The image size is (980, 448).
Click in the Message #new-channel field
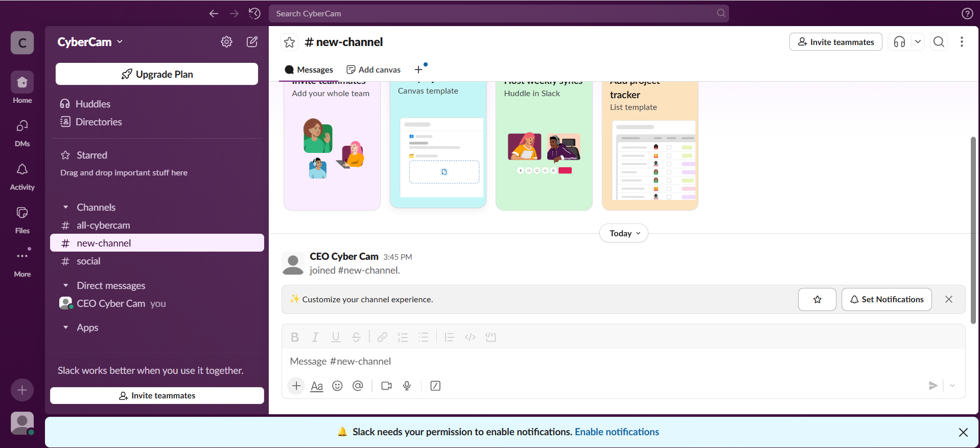pos(623,361)
